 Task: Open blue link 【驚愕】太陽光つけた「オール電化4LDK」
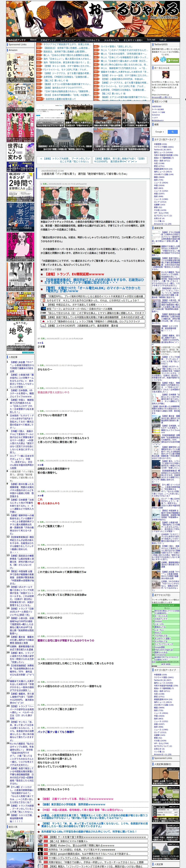pyautogui.click(x=93, y=289)
